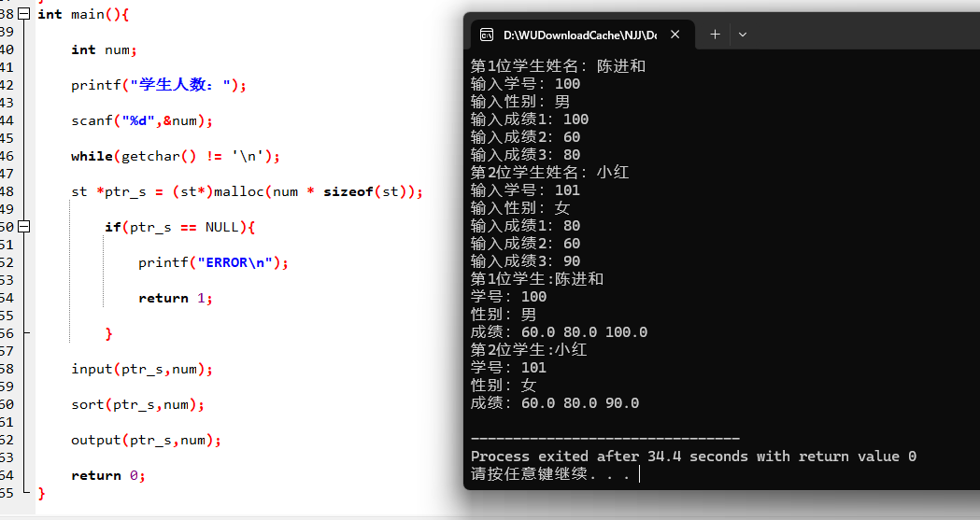Click '第2位学生姓名: 小红' in the terminal
Screen dimensions: 980x520
click(550, 173)
